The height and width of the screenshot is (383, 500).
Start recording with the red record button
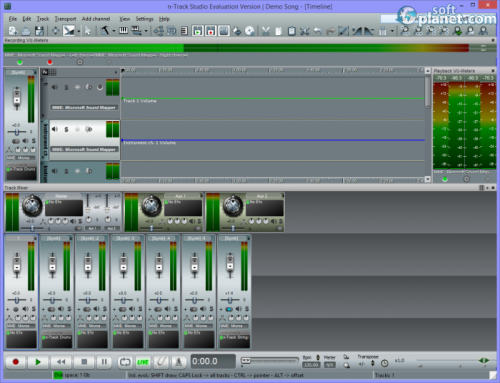(x=15, y=362)
